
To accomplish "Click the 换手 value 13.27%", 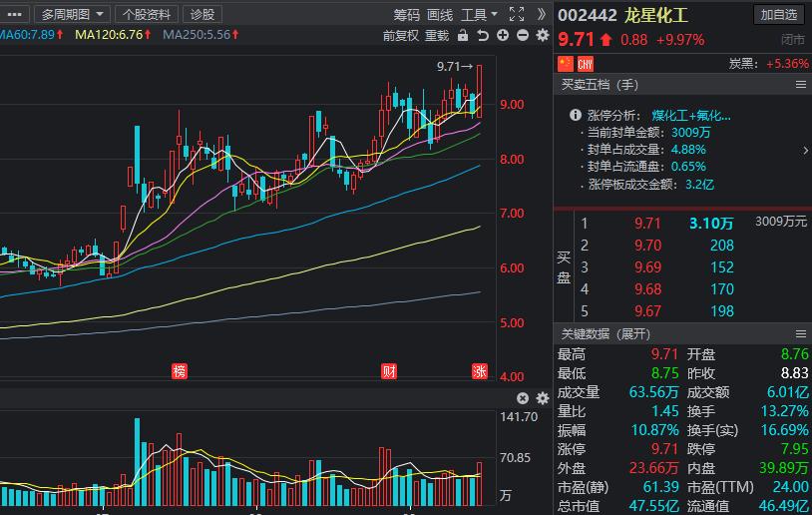I will tap(784, 411).
